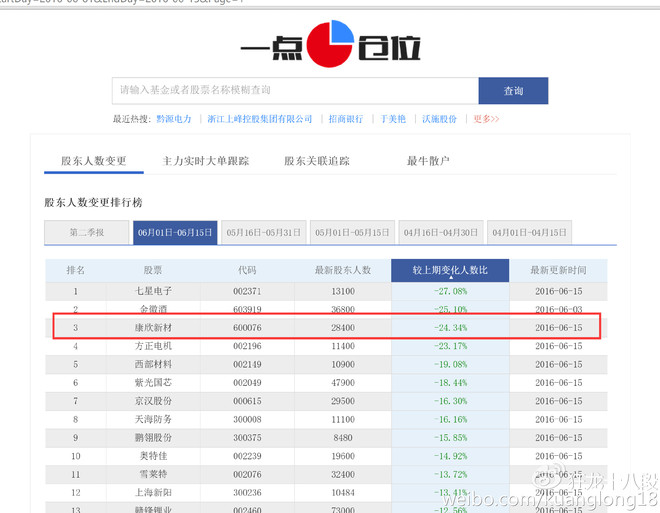Click change ratio -27.08%
660x513 pixels.
450,291
